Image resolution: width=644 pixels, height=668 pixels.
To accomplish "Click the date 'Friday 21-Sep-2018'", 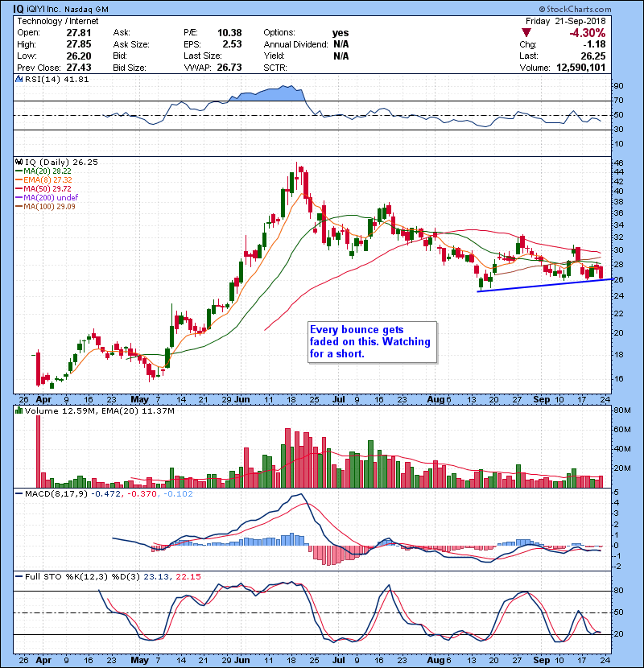I will pyautogui.click(x=566, y=21).
